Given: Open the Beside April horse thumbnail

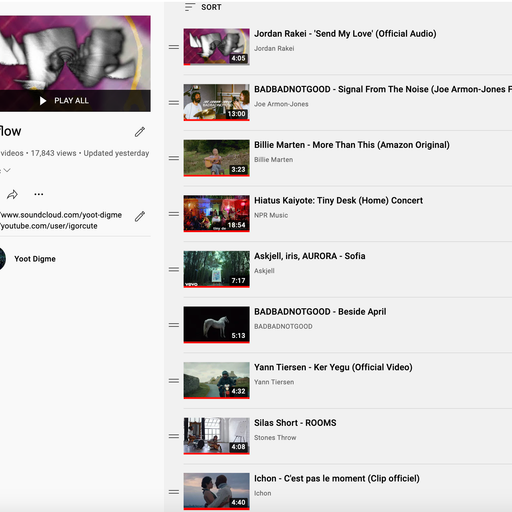Looking at the screenshot, I should pos(216,325).
